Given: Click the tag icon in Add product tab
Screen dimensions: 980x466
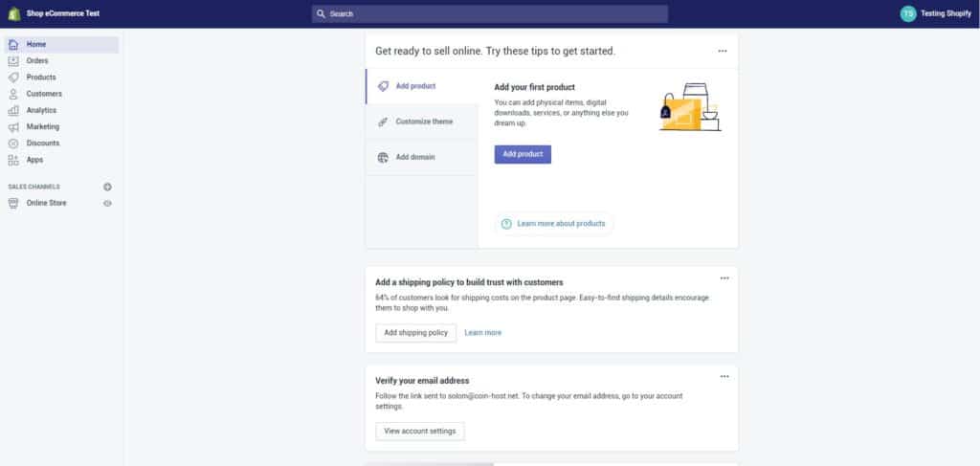Looking at the screenshot, I should [383, 86].
